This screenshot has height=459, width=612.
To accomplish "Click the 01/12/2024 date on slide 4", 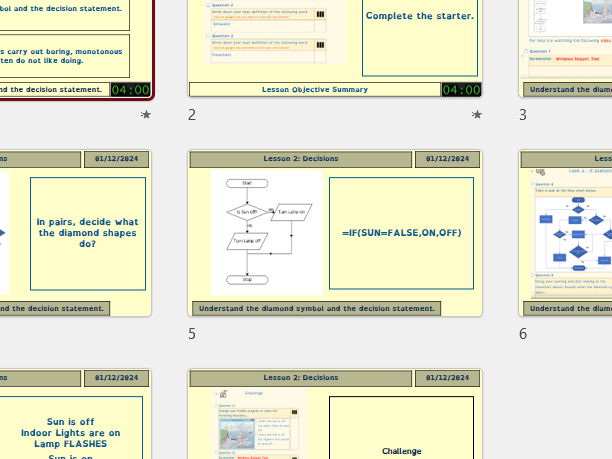I will point(116,159).
